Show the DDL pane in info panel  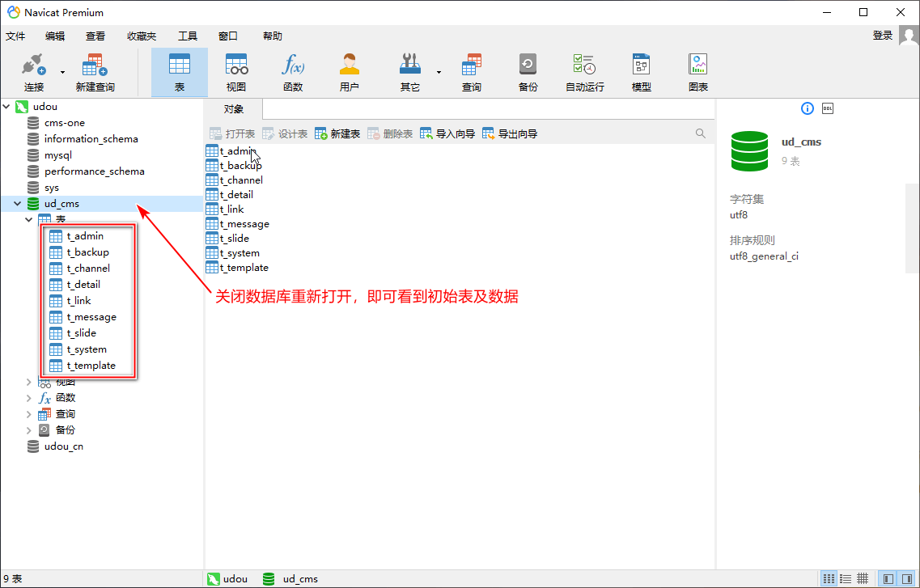point(828,108)
